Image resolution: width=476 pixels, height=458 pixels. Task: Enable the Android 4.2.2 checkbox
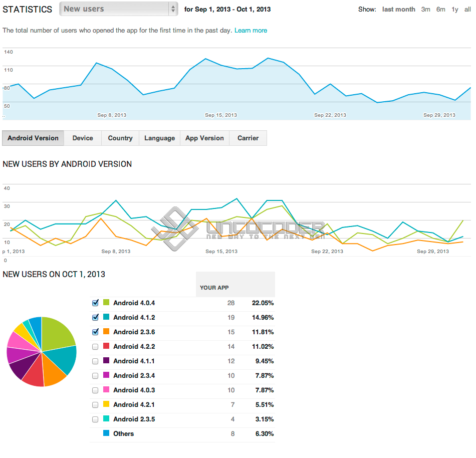pyautogui.click(x=95, y=347)
